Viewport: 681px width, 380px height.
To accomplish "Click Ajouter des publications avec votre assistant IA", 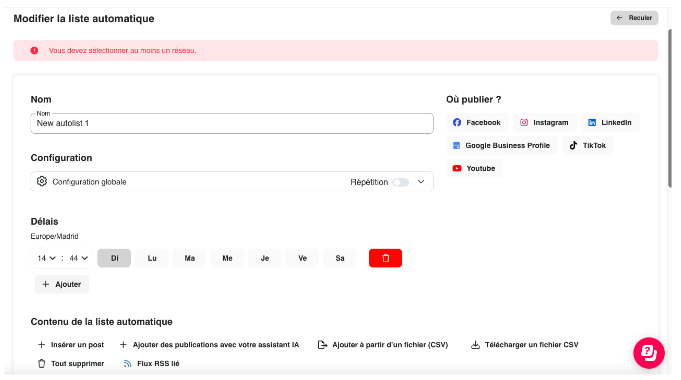I will [x=209, y=344].
